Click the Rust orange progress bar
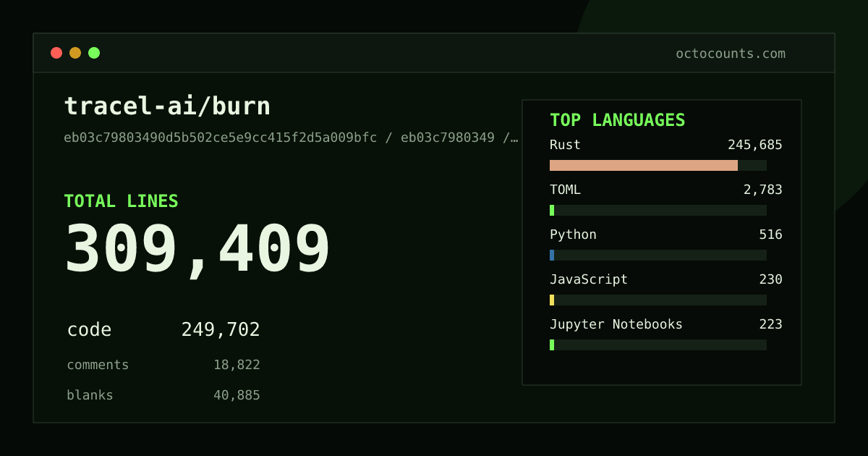This screenshot has width=868, height=456. click(x=644, y=165)
